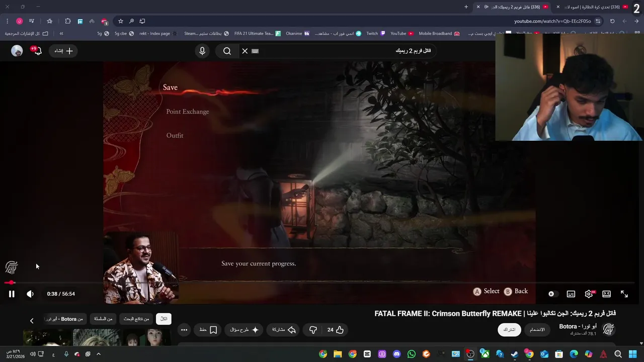The image size is (644, 362).
Task: Open Steam from the taskbar
Action: (x=515, y=354)
